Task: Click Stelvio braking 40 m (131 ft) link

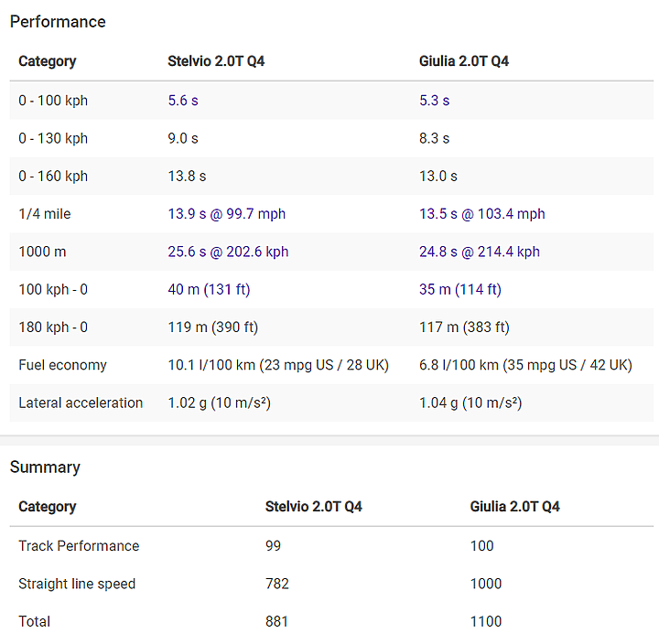Action: (209, 290)
